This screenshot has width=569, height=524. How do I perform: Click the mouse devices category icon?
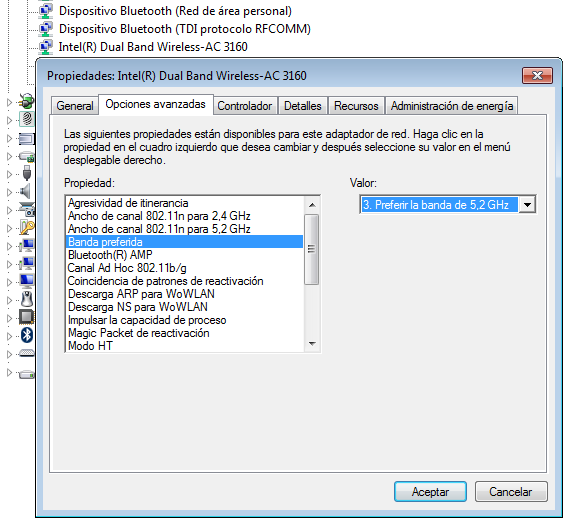coord(26,299)
